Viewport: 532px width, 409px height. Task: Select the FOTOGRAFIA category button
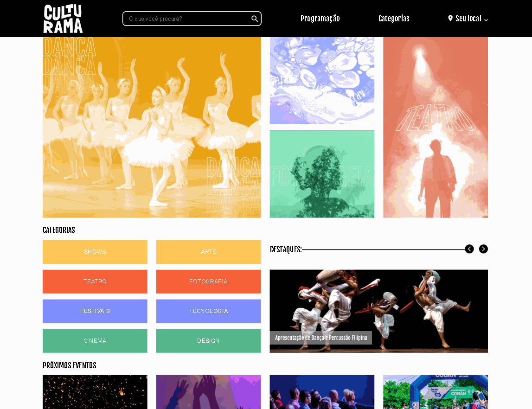(208, 281)
